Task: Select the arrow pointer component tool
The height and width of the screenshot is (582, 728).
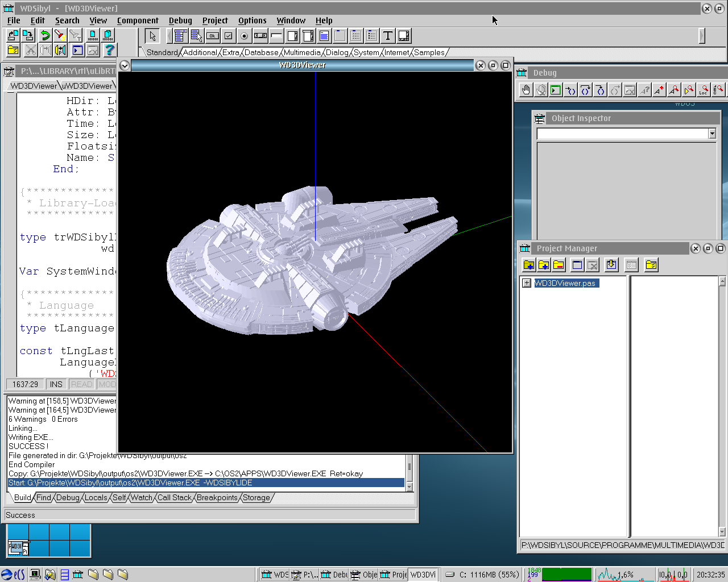Action: [x=152, y=36]
